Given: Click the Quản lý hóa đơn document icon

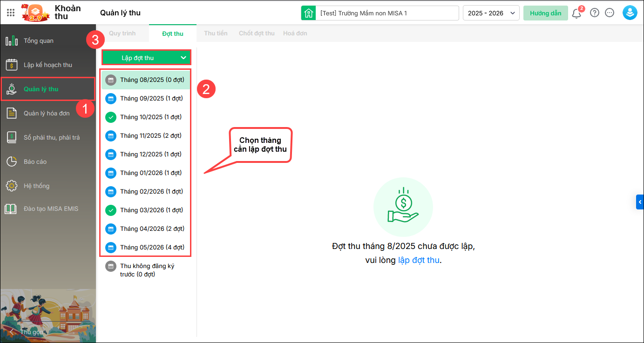Looking at the screenshot, I should coord(12,113).
